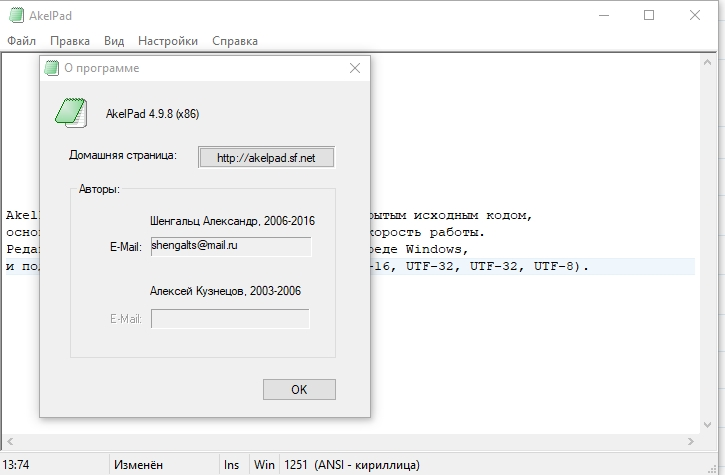The width and height of the screenshot is (725, 475).
Task: Click the AkelPad 4.9.8 (x86) version text
Action: 153,114
